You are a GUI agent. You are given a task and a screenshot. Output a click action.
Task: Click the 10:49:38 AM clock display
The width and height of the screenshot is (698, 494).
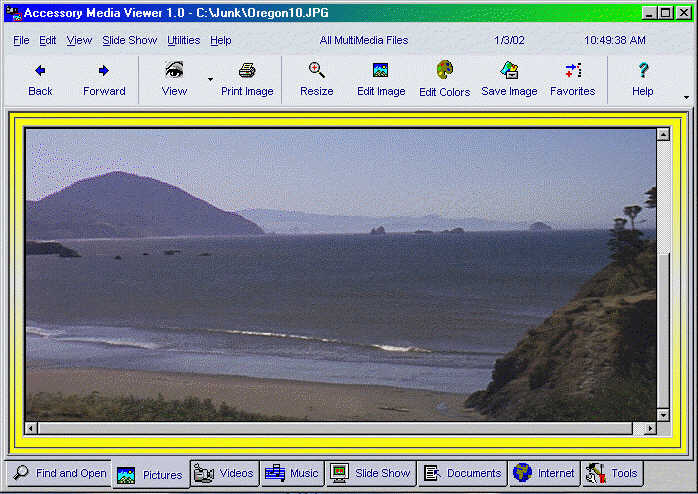(615, 40)
